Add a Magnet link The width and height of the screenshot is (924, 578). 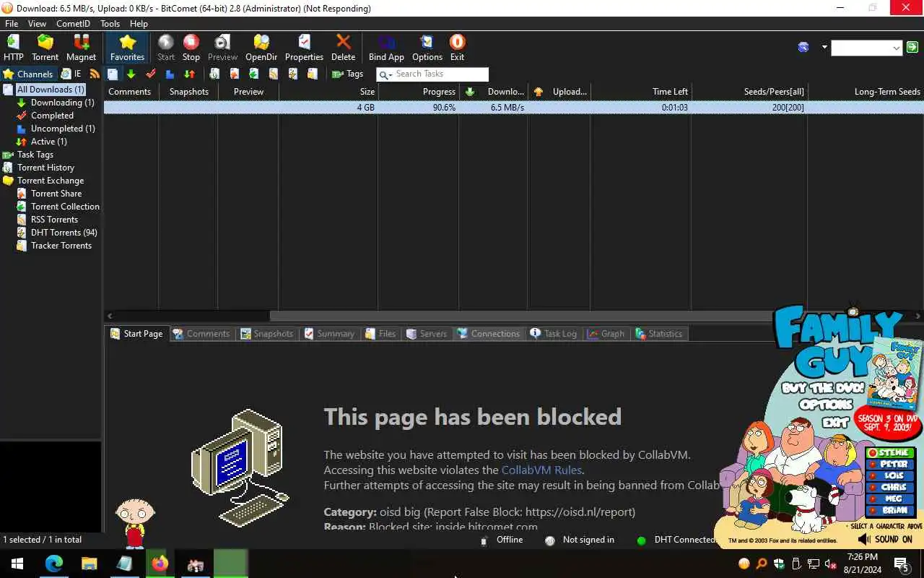(x=81, y=48)
